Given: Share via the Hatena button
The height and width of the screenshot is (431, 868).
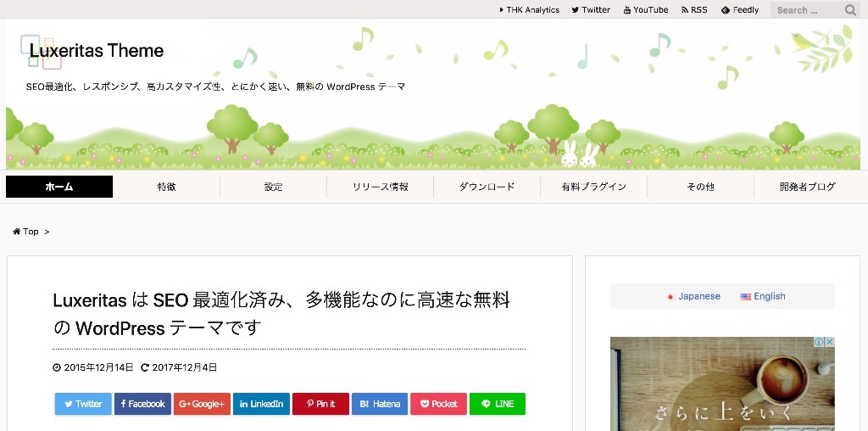Looking at the screenshot, I should click(x=380, y=404).
